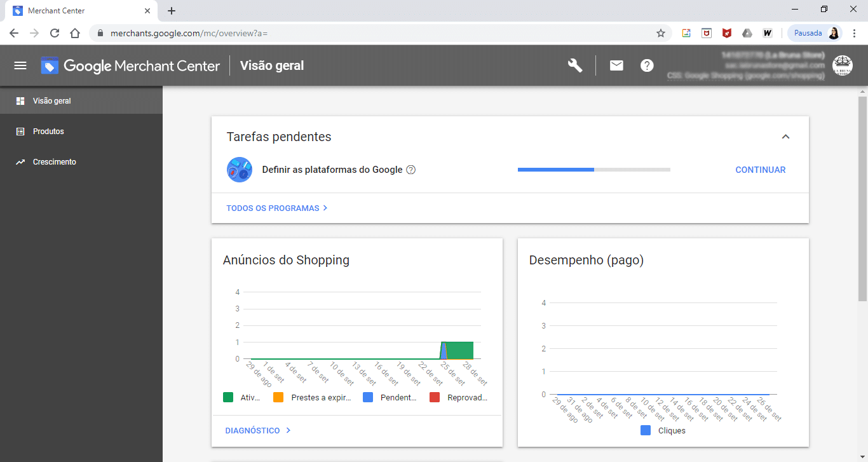Click the blue Cliques legend swatch
Viewport: 868px width, 462px height.
coord(646,430)
